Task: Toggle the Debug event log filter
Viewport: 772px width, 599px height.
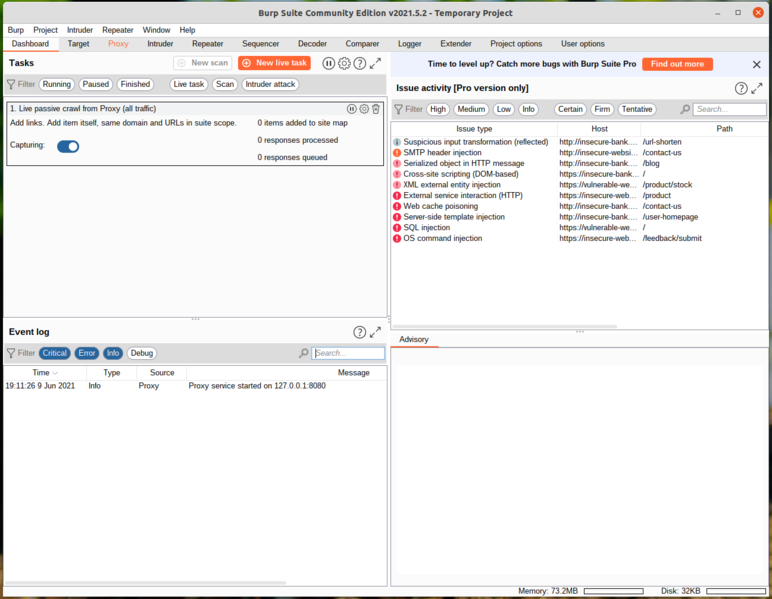Action: pos(142,353)
